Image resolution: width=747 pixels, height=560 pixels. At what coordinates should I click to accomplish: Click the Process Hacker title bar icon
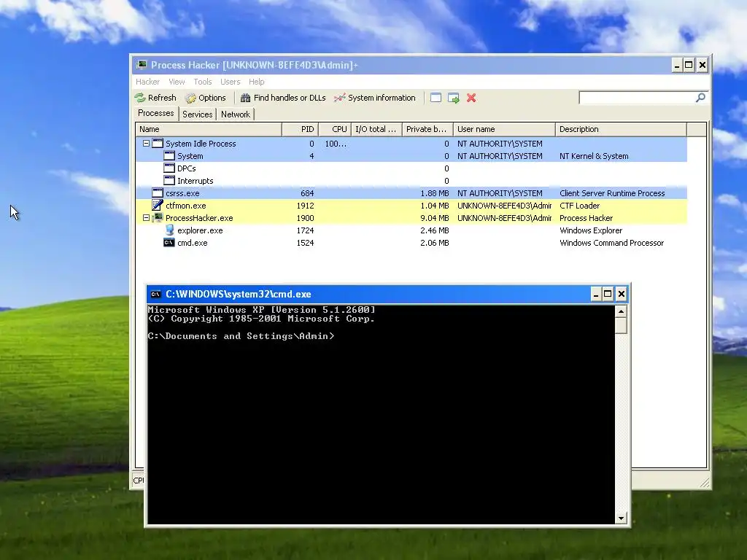coord(142,65)
